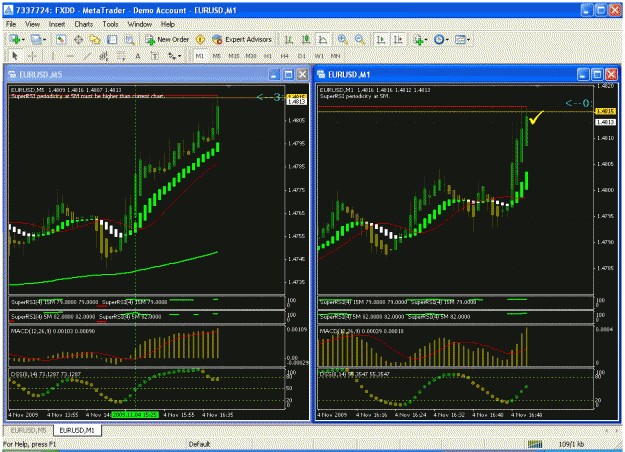Switch timeframe to H1
Viewport: 625px width, 452px height.
click(268, 56)
